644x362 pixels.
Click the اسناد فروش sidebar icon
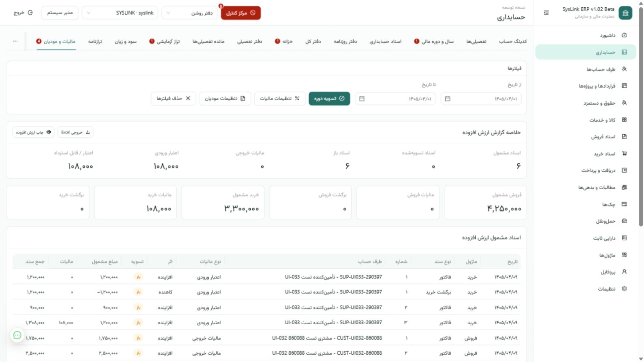pos(624,137)
